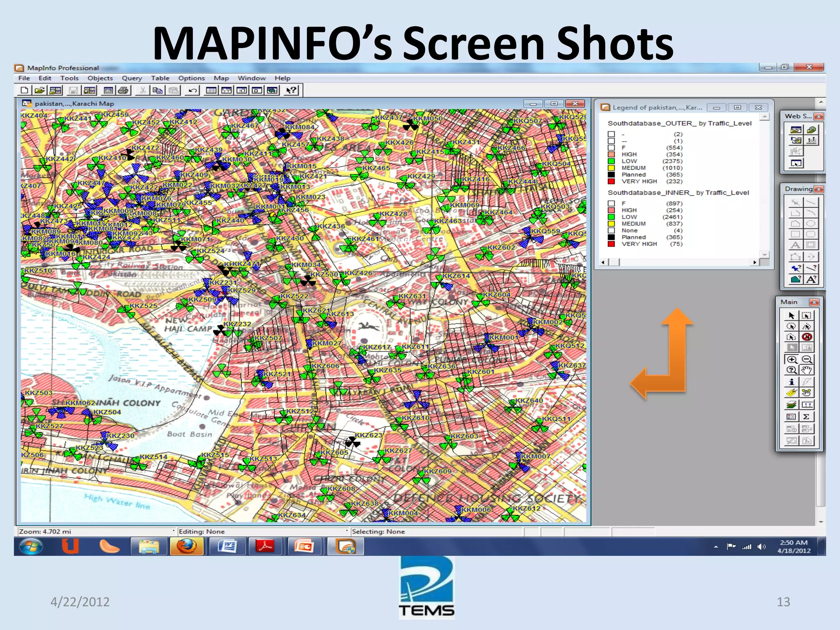Open the Table menu
Image resolution: width=840 pixels, height=630 pixels.
(160, 78)
